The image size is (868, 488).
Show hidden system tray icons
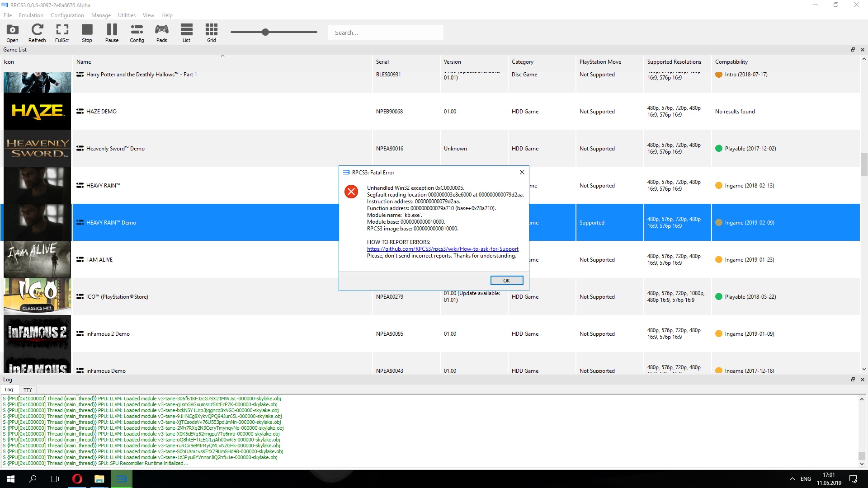point(792,479)
